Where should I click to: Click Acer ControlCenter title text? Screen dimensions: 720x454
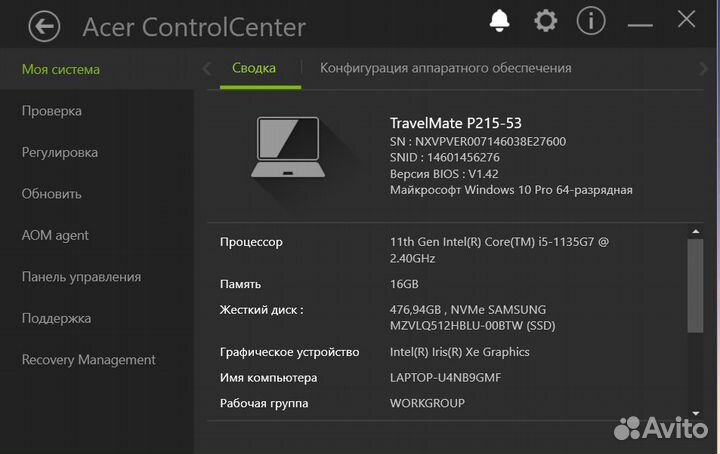coord(194,27)
